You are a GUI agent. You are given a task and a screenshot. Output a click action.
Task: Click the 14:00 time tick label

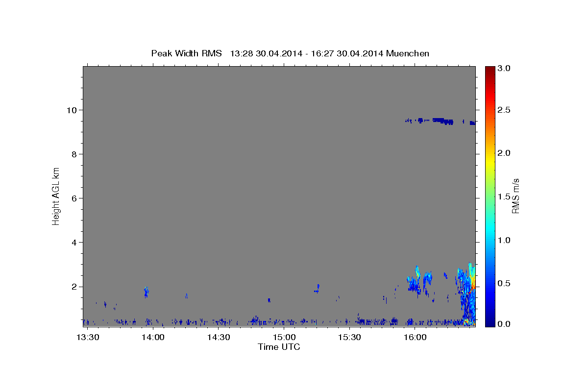click(x=153, y=338)
